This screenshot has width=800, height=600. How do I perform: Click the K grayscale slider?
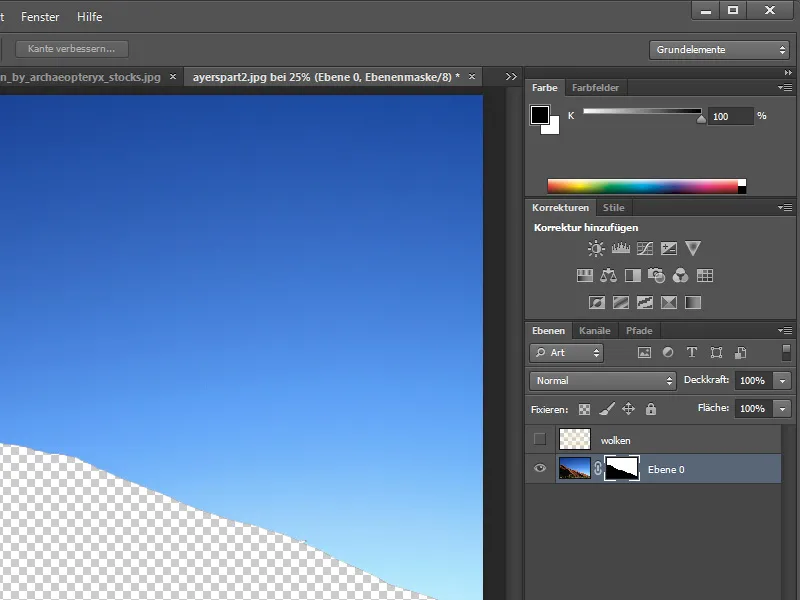pos(642,111)
